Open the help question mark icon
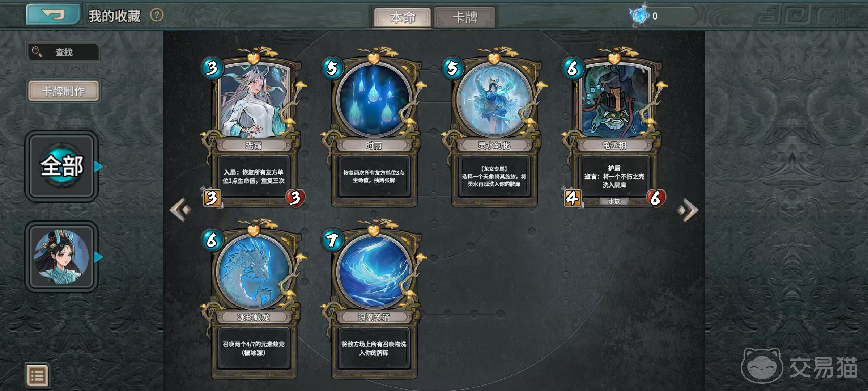868x391 pixels. 157,15
